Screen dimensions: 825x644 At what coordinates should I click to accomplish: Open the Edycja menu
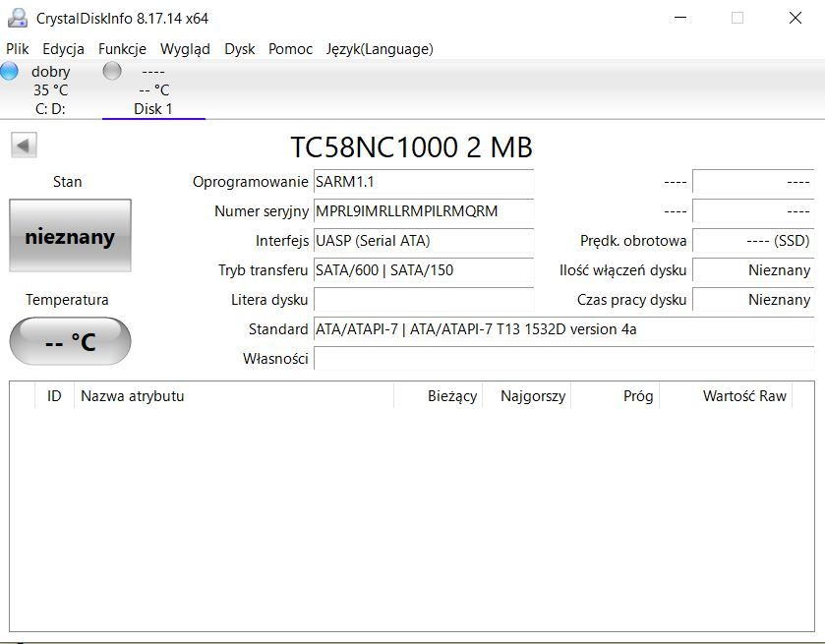[63, 49]
